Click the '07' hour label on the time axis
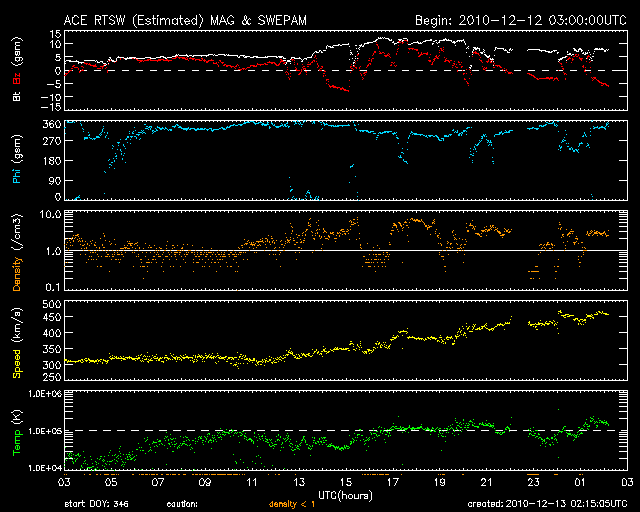640x512 pixels. tap(158, 482)
